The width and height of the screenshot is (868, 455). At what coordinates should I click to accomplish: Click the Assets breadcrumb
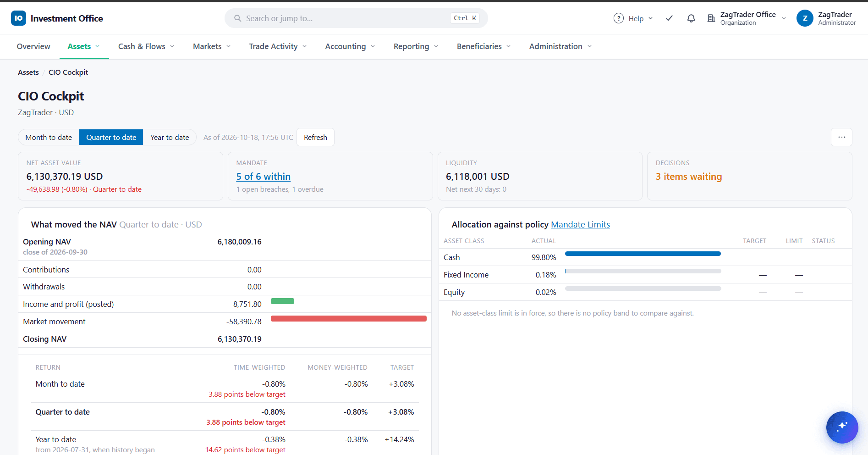click(x=28, y=72)
